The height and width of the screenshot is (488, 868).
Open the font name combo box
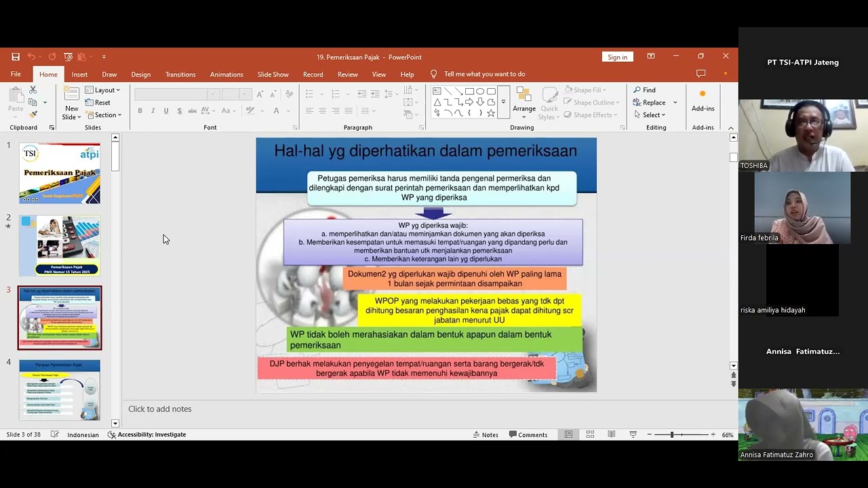[177, 94]
